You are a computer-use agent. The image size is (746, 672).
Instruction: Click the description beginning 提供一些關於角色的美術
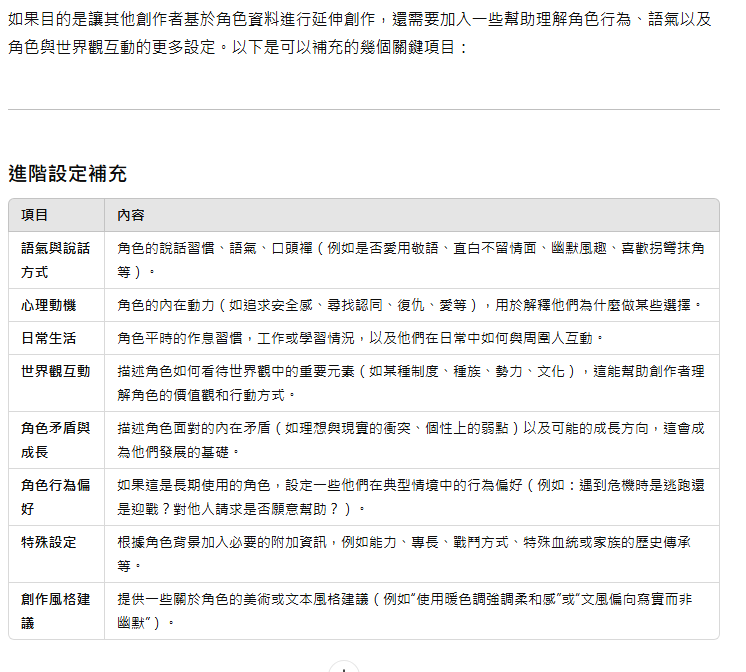coord(404,611)
